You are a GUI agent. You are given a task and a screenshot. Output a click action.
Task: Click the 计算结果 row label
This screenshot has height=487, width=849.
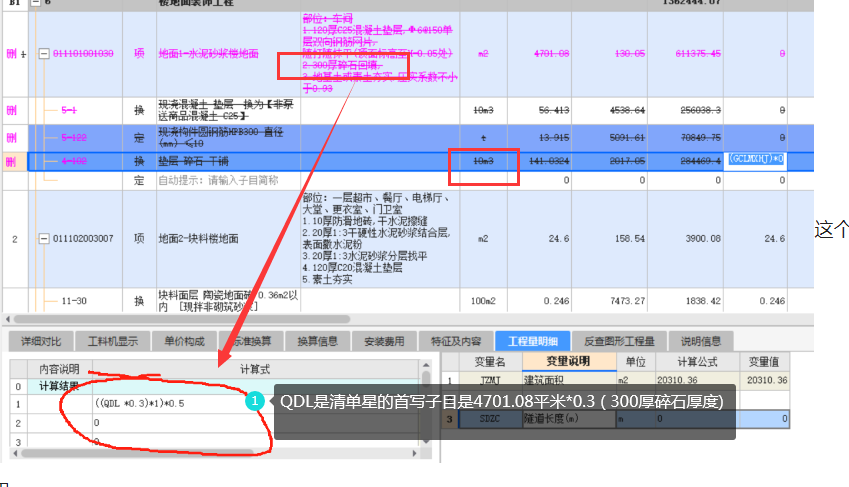click(x=59, y=386)
